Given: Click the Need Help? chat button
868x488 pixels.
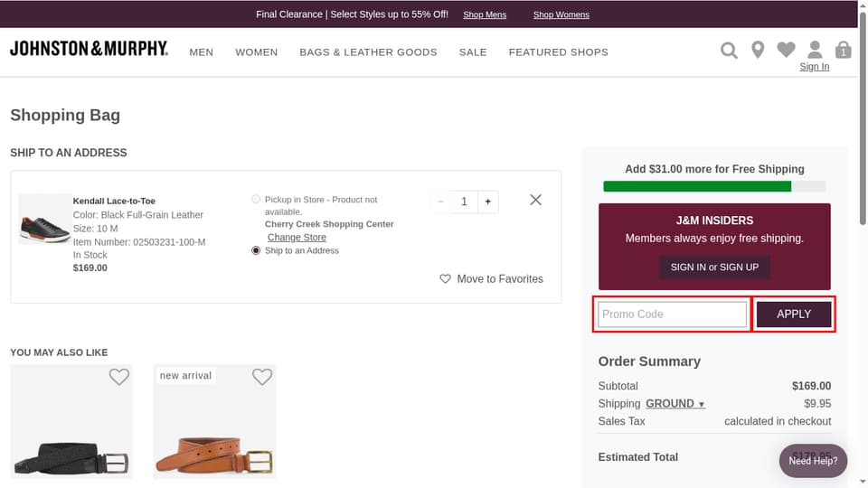Looking at the screenshot, I should [813, 460].
